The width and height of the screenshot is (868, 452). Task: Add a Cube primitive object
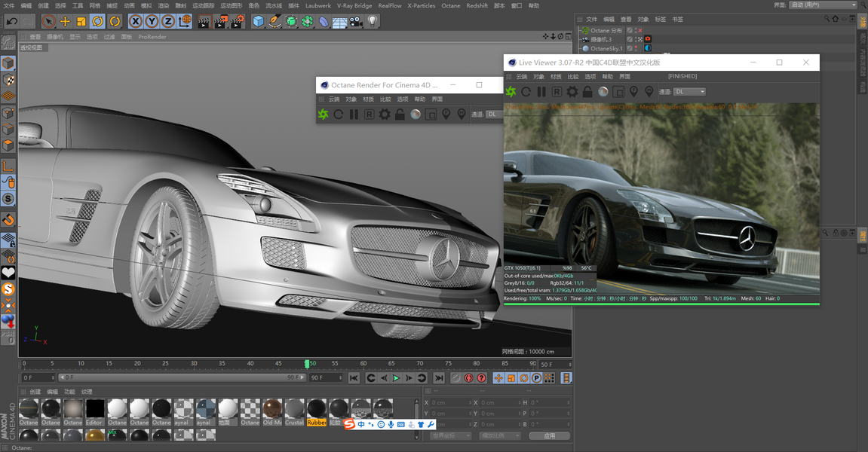tap(258, 22)
